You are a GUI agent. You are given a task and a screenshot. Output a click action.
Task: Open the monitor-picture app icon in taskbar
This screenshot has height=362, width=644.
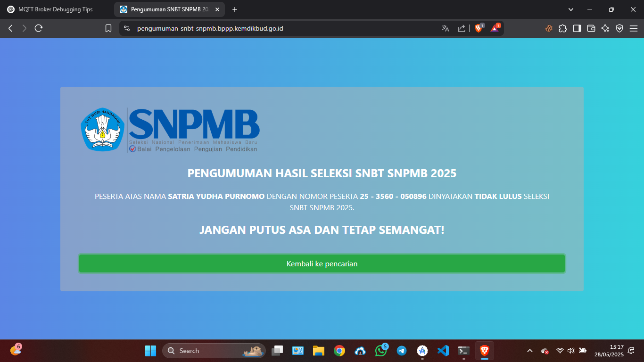(x=298, y=351)
